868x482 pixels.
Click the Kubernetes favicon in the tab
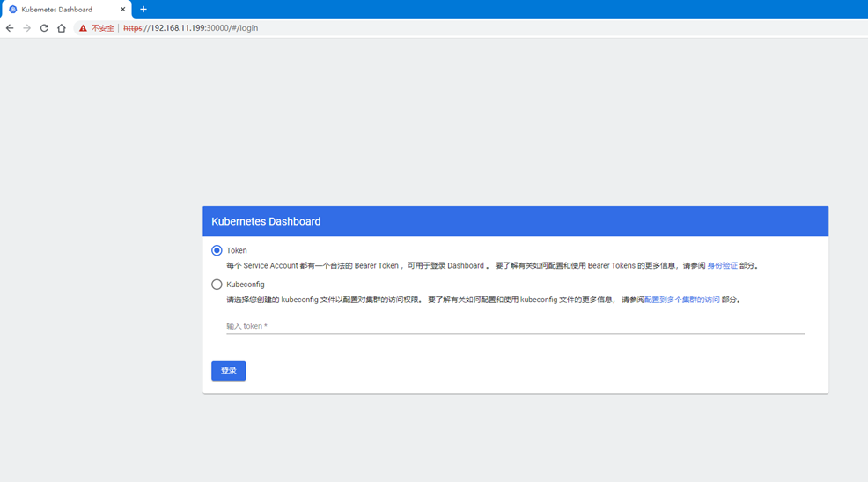pyautogui.click(x=12, y=10)
